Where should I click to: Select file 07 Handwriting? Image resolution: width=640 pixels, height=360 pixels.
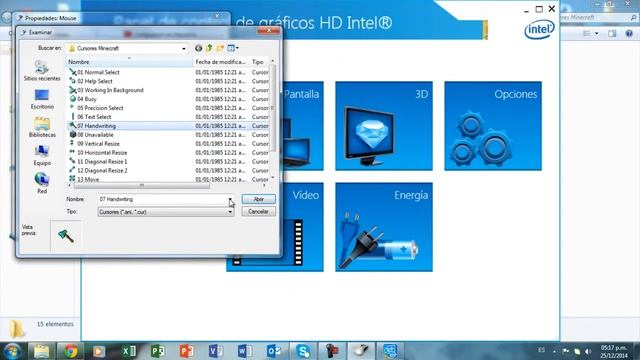(96, 126)
